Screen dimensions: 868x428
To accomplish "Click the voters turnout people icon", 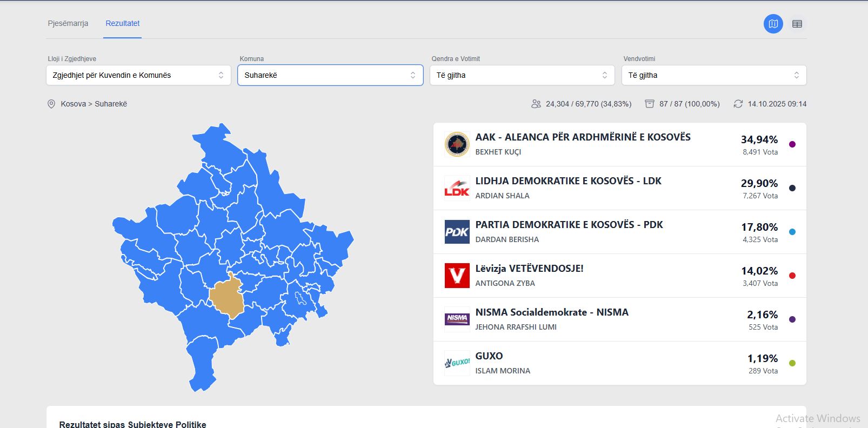I will click(x=536, y=104).
